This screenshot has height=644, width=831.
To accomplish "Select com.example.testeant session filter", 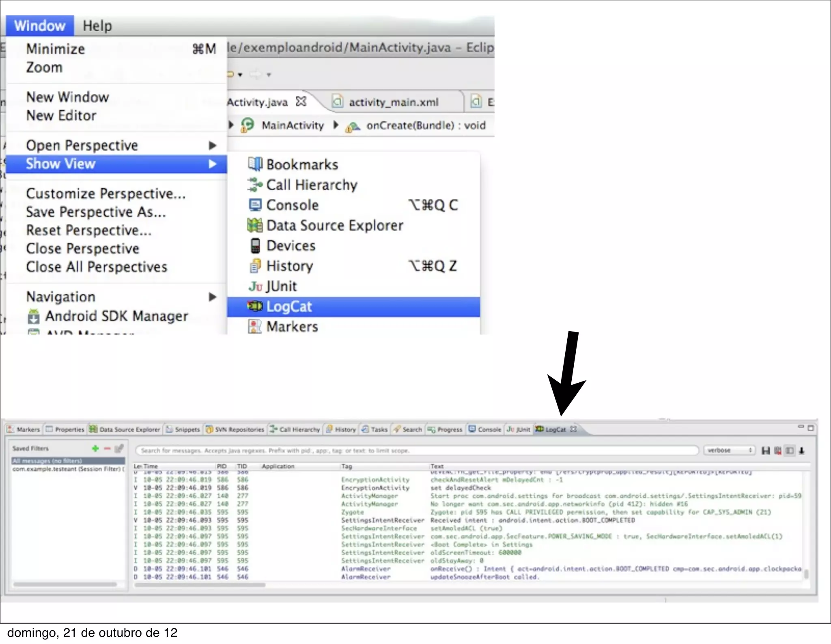I will tap(67, 469).
